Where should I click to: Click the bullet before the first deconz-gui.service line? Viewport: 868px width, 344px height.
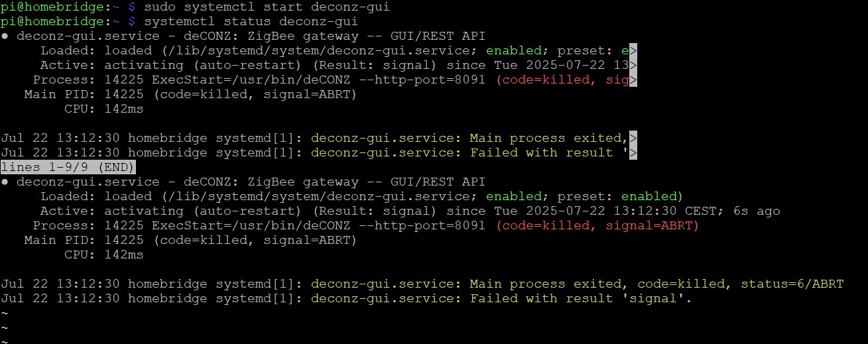coord(5,36)
